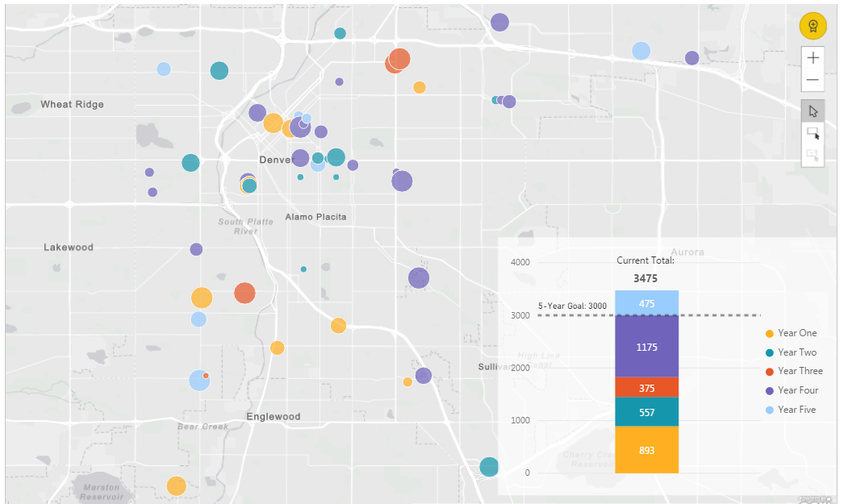This screenshot has height=504, width=848.
Task: Click the orange Year One legend dot
Action: click(770, 334)
